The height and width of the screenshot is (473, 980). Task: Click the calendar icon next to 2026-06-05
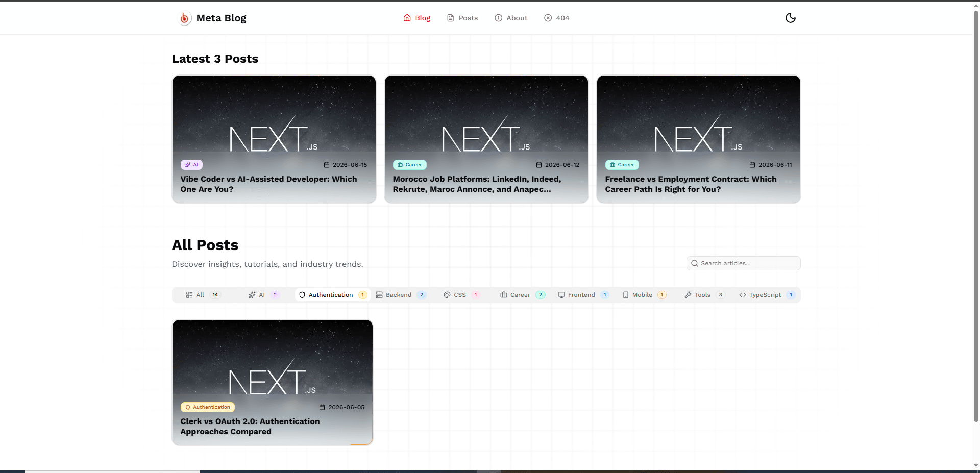tap(322, 407)
